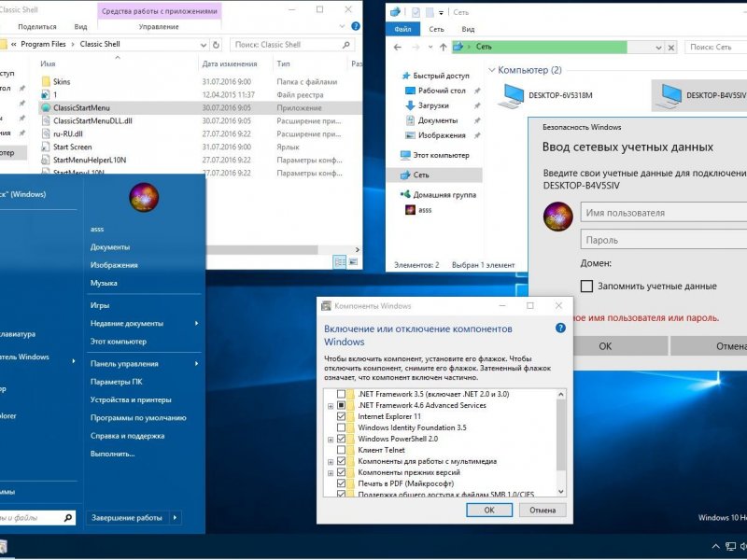This screenshot has width=747, height=560.
Task: Click OK in Компоненты Windows dialog
Action: point(489,510)
